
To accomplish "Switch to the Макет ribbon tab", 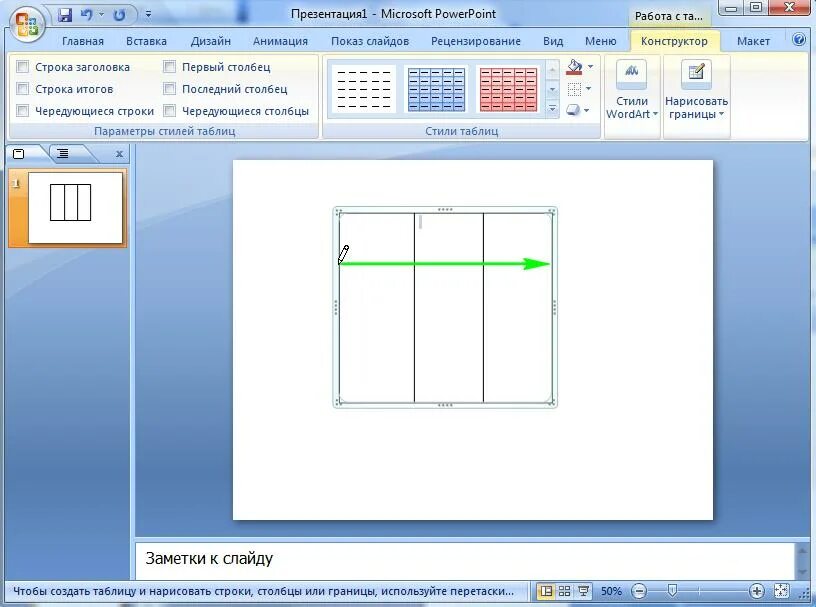I will [753, 41].
